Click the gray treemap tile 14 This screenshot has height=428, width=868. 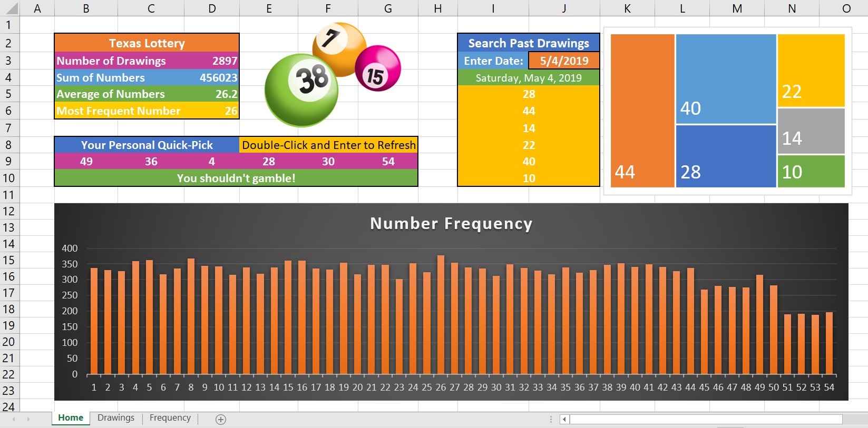pos(811,131)
